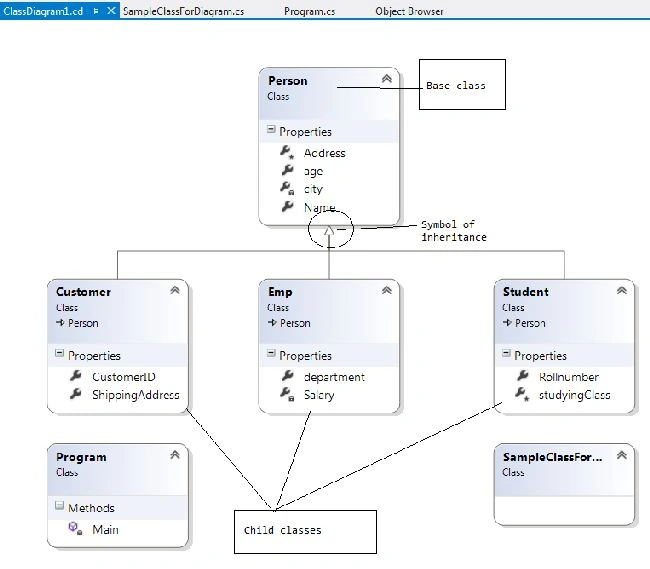Viewport: 650px width, 569px height.
Task: Select the department property name
Action: (x=334, y=377)
